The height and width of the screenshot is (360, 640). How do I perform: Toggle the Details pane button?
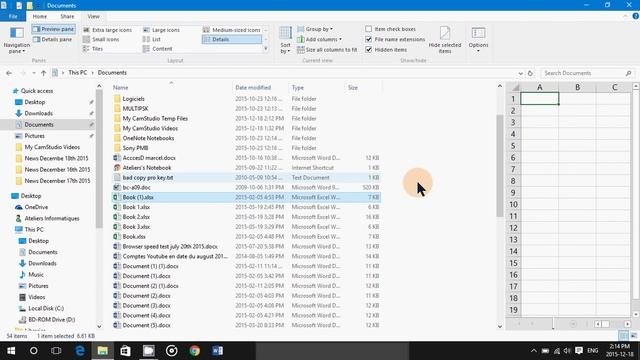pos(53,39)
